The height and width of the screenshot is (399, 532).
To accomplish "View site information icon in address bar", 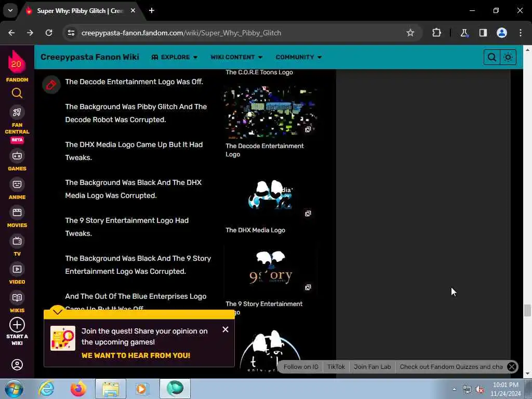I will (x=71, y=33).
